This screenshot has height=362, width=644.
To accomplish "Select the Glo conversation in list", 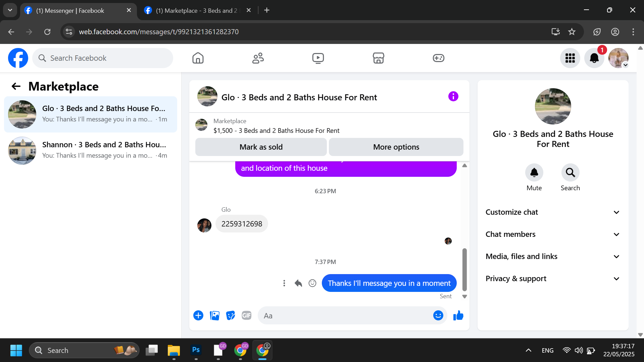I will click(x=91, y=114).
